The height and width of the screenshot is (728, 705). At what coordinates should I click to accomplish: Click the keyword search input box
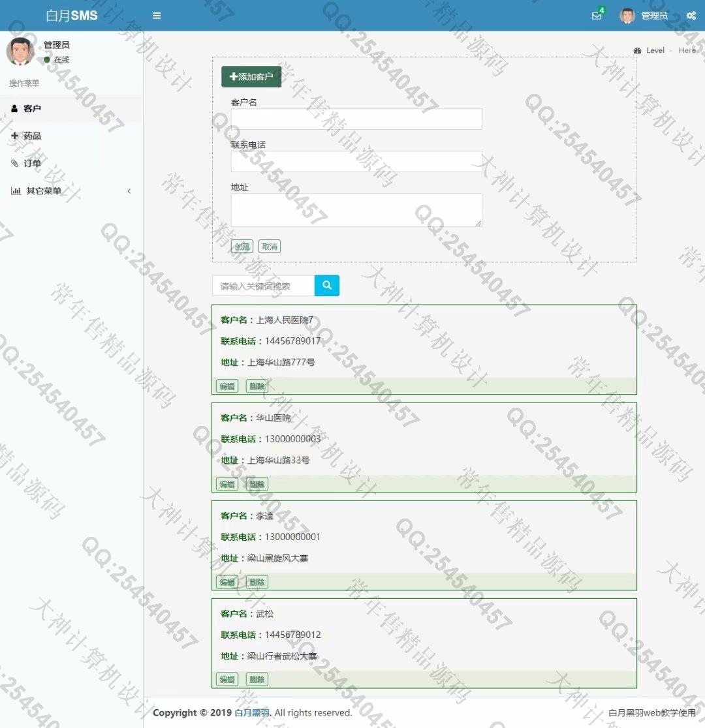pyautogui.click(x=264, y=286)
